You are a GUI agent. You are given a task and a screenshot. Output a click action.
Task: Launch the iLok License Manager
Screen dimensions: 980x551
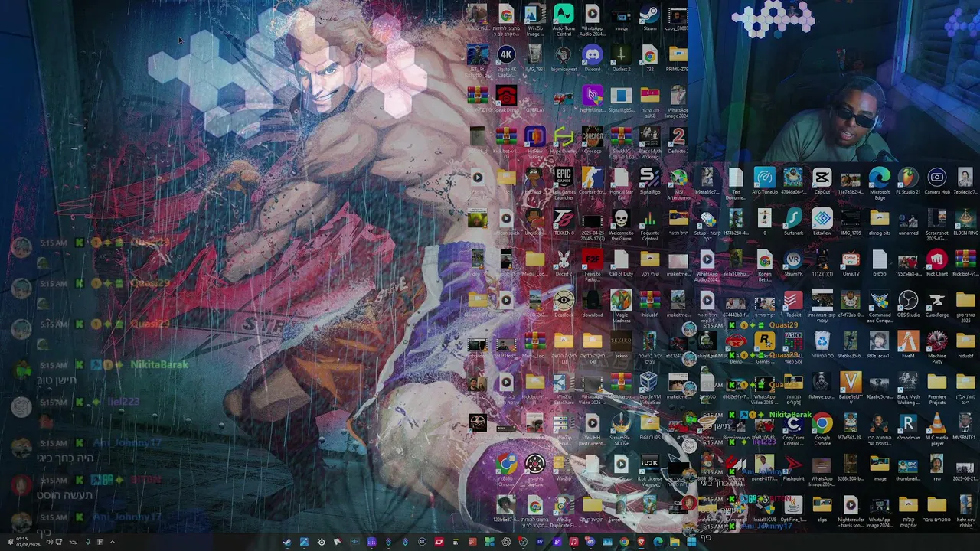649,471
